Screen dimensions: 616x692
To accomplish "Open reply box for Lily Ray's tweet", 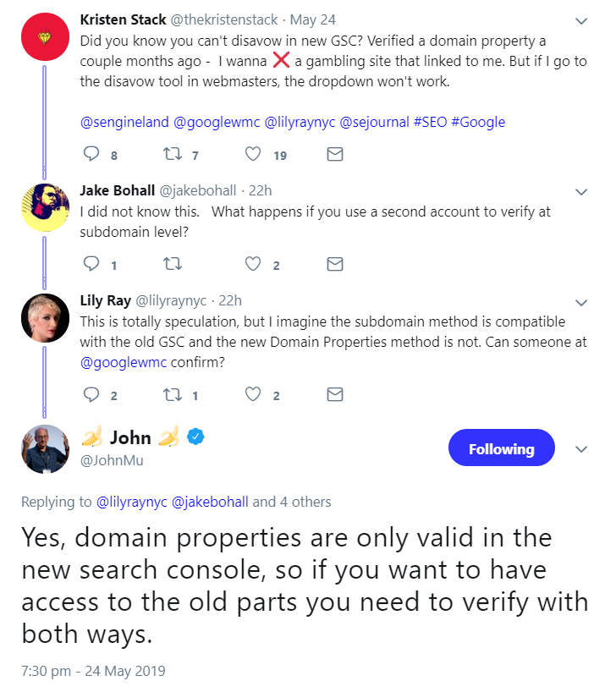I will click(x=89, y=392).
